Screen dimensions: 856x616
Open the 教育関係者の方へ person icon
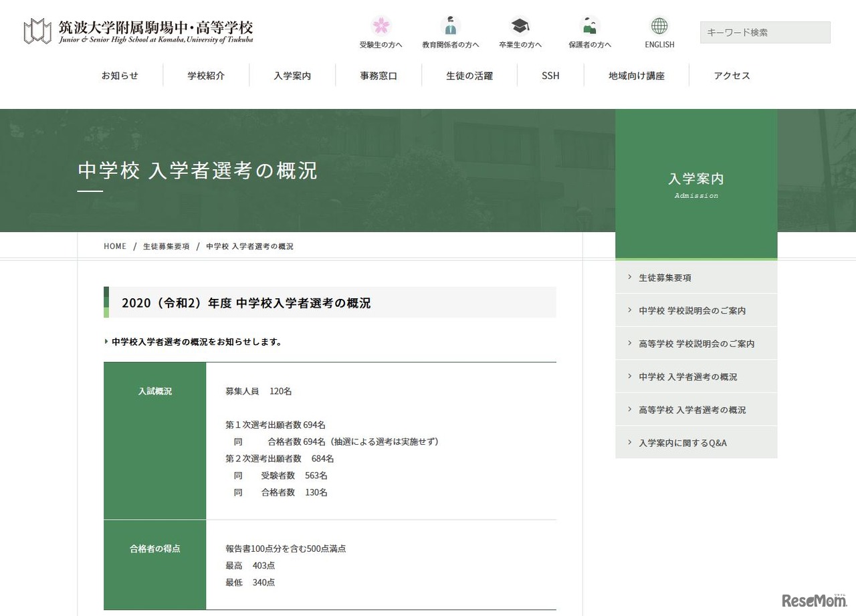(x=450, y=26)
